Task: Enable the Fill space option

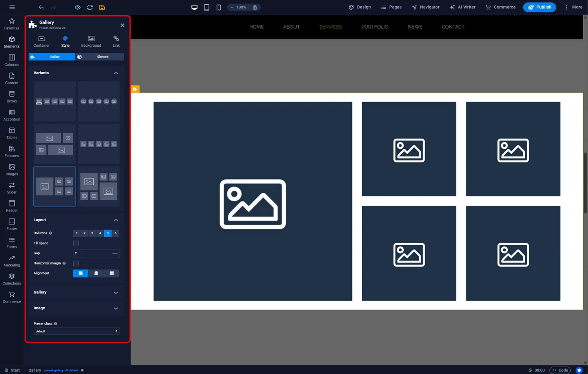Action: point(76,243)
